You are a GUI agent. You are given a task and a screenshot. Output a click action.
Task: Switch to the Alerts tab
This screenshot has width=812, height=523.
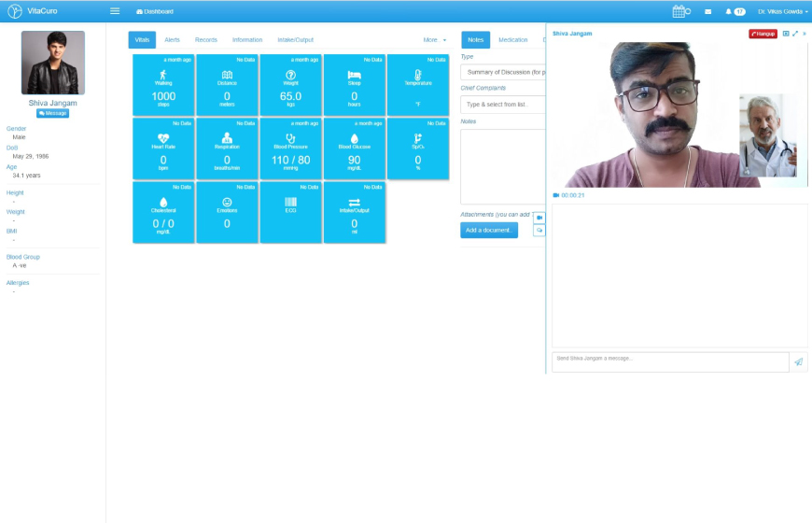[x=172, y=40]
